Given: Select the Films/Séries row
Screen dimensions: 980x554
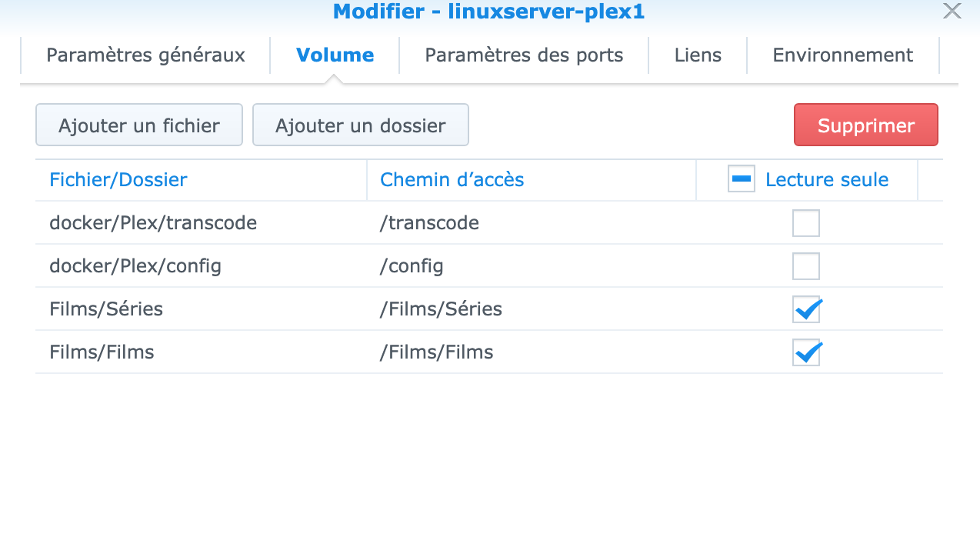Looking at the screenshot, I should click(x=106, y=309).
